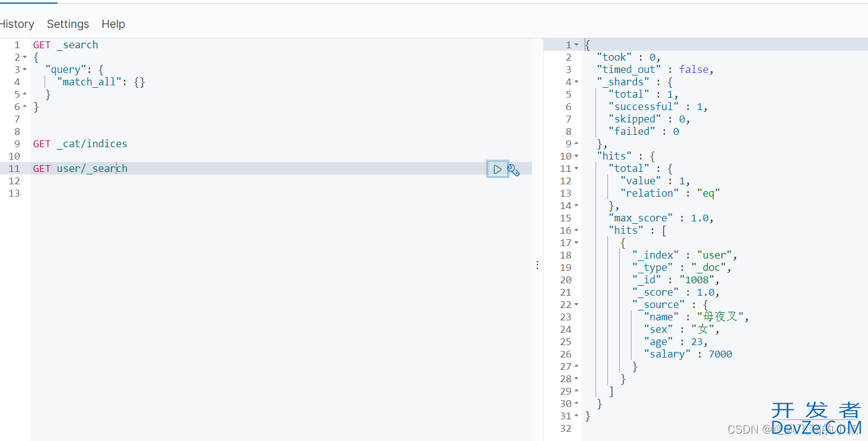Click the name value "母夜叉"
This screenshot has height=441, width=868.
pyautogui.click(x=721, y=317)
